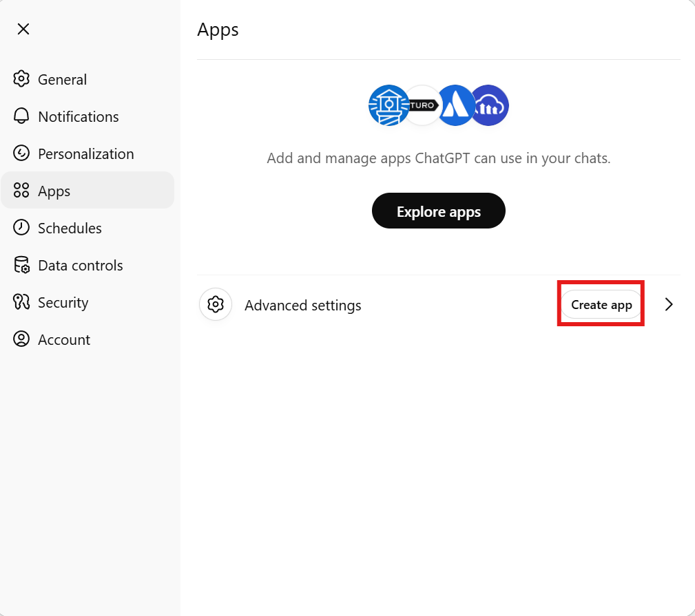Go to the Schedules tab
The width and height of the screenshot is (695, 616).
(x=87, y=228)
